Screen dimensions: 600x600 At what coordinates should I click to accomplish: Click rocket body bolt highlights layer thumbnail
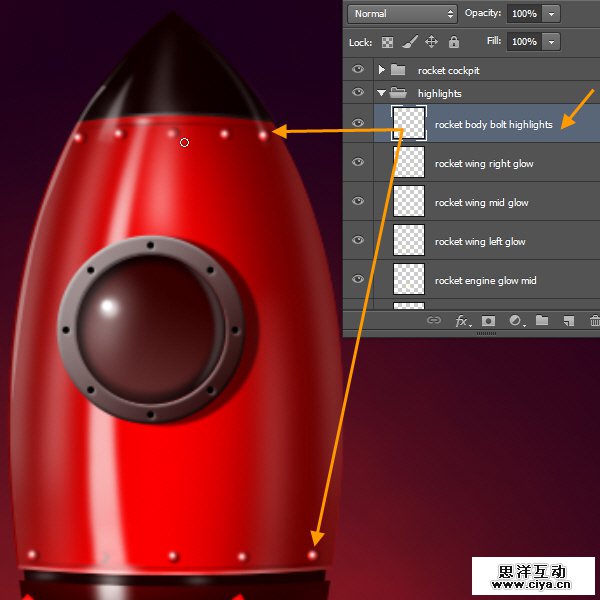[409, 123]
